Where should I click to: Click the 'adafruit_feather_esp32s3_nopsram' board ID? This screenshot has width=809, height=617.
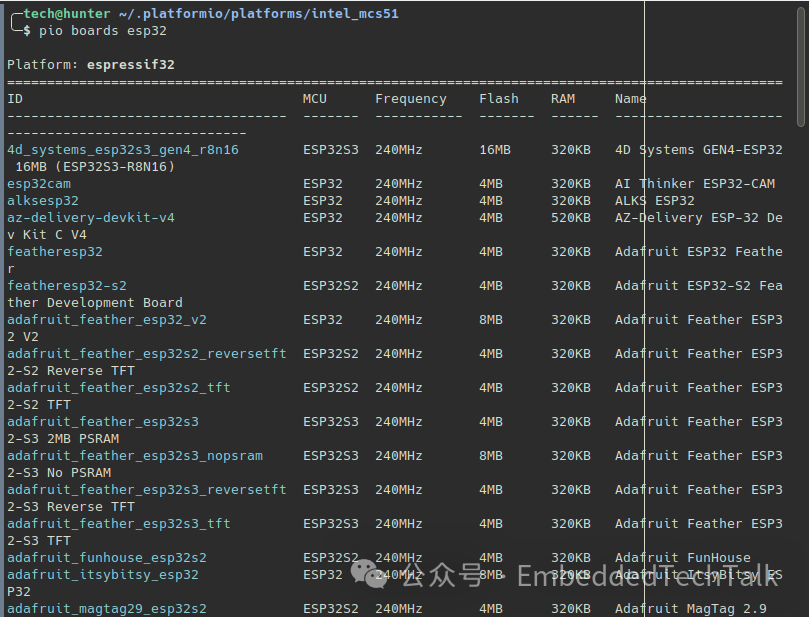(135, 456)
